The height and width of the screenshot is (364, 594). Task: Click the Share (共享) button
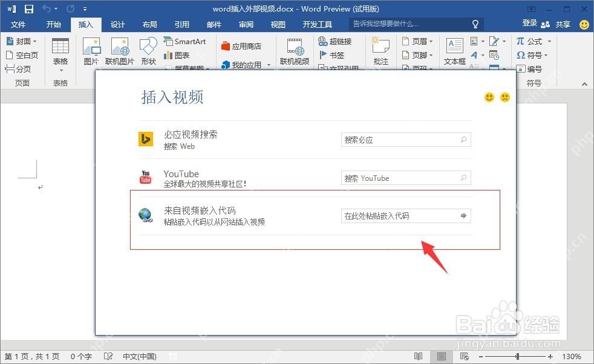pos(556,24)
